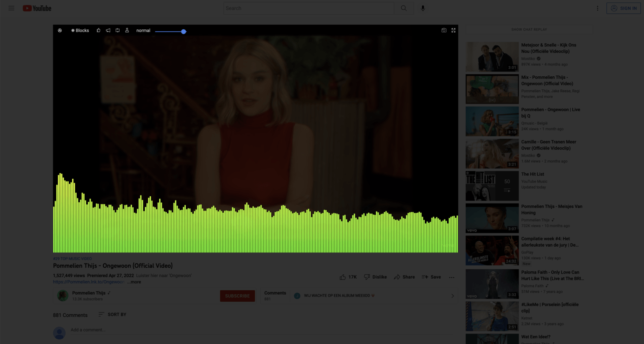The height and width of the screenshot is (344, 644).
Task: Open the visualizer settings wheel icon
Action: point(60,31)
